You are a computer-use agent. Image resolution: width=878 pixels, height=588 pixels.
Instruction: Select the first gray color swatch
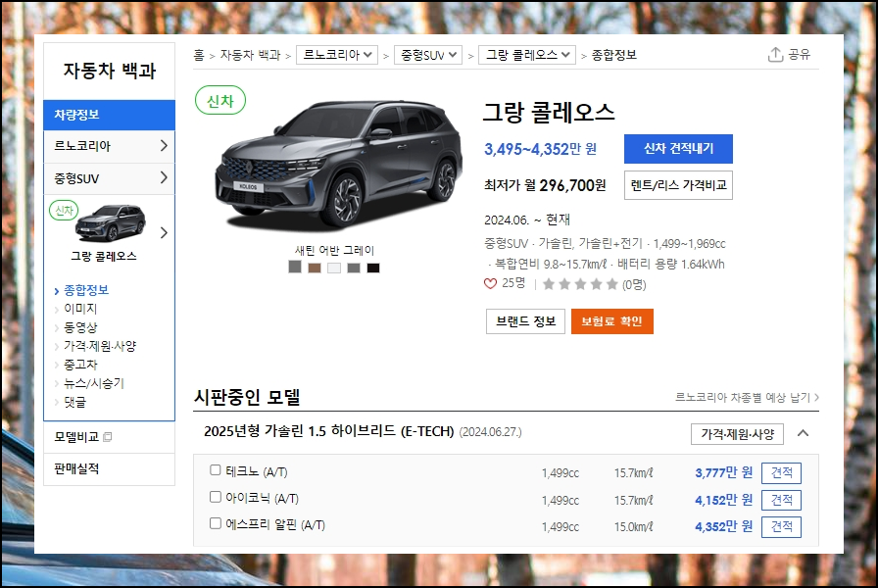(295, 268)
